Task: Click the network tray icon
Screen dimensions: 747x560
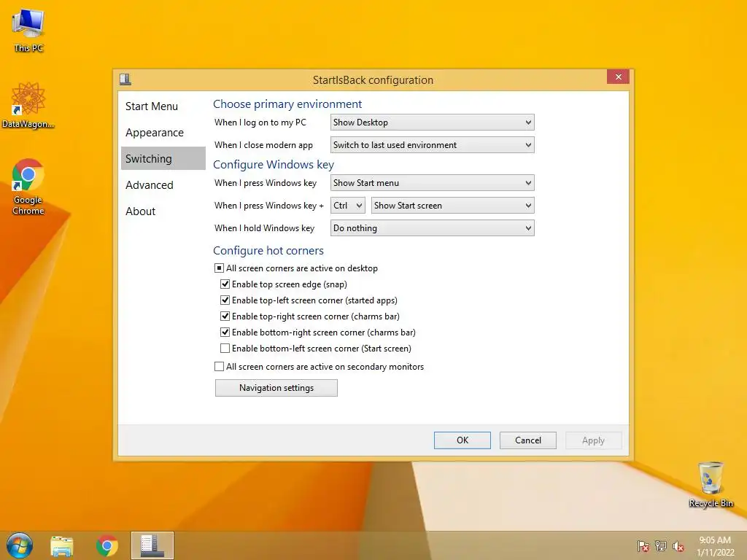Action: [661, 546]
